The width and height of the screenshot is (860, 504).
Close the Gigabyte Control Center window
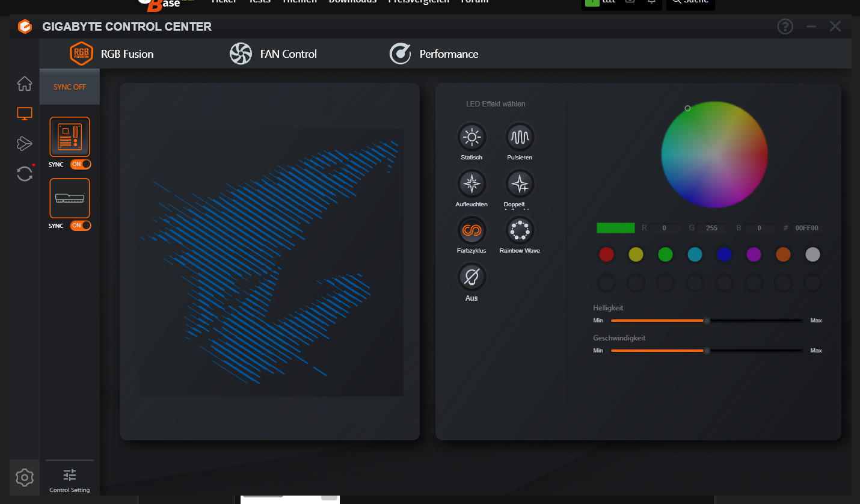pos(835,26)
